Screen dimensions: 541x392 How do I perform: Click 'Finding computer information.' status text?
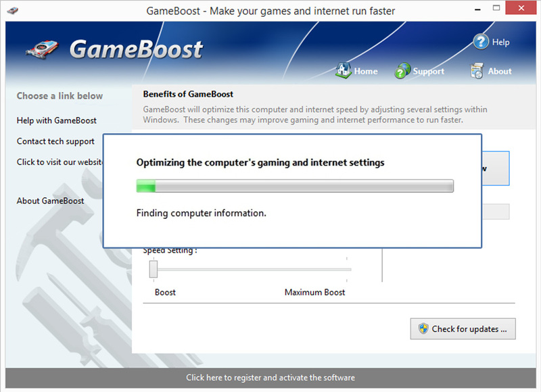pyautogui.click(x=202, y=213)
